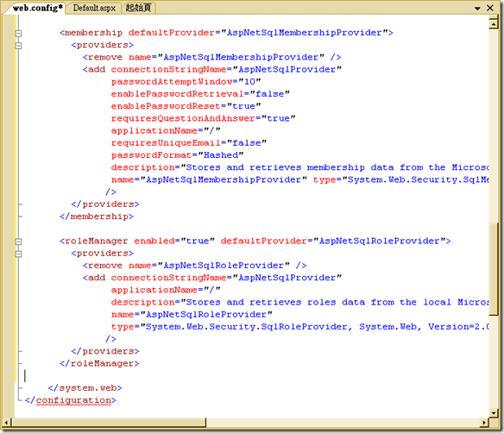Click the </roleManager> closing tag
This screenshot has height=433, width=504.
point(99,363)
